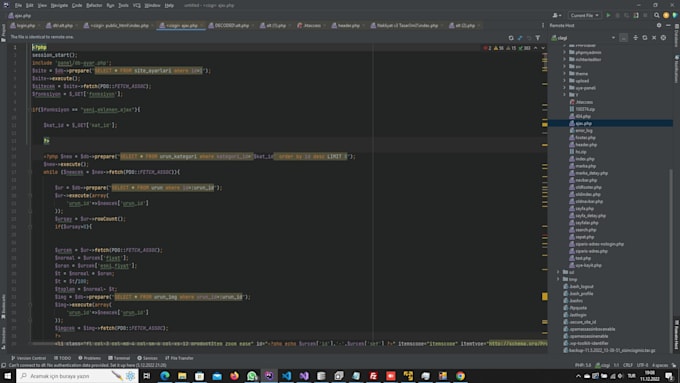
Task: Open the Current File run configuration dropdown
Action: [x=585, y=15]
